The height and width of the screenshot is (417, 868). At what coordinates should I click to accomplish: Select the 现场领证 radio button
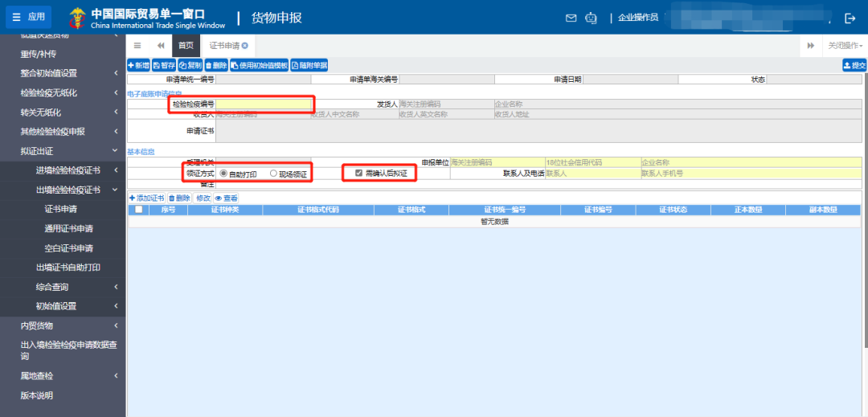click(273, 174)
